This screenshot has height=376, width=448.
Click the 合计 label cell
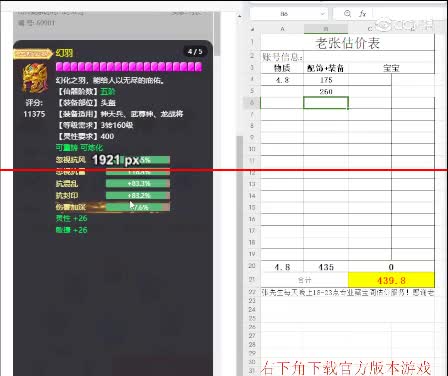(304, 280)
